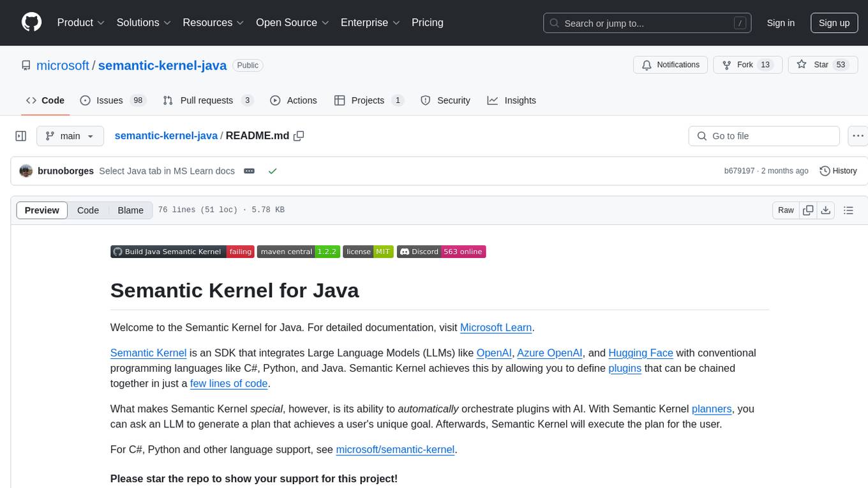Switch to the Pull requests tab
868x488 pixels.
click(208, 100)
